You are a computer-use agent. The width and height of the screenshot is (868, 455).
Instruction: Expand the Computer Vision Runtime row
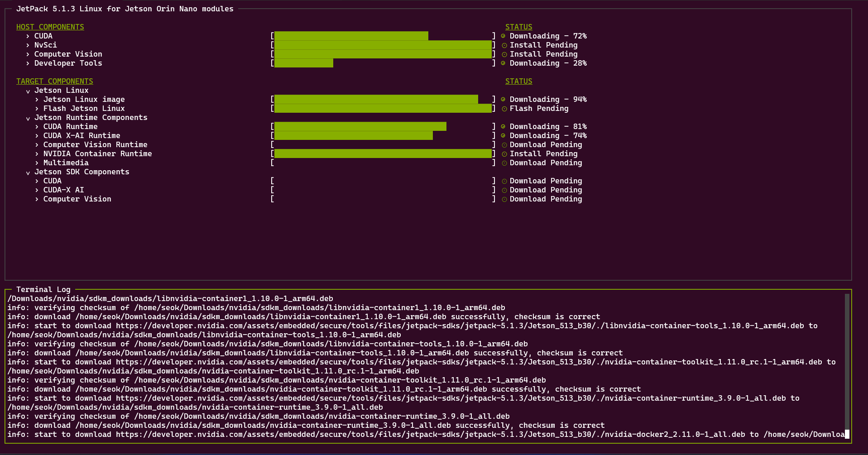(x=37, y=145)
